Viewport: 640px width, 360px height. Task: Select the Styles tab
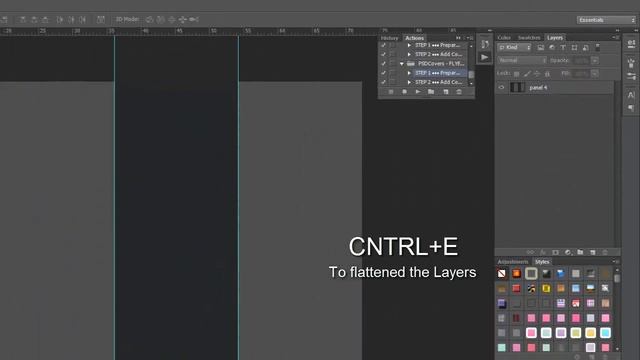(x=542, y=262)
